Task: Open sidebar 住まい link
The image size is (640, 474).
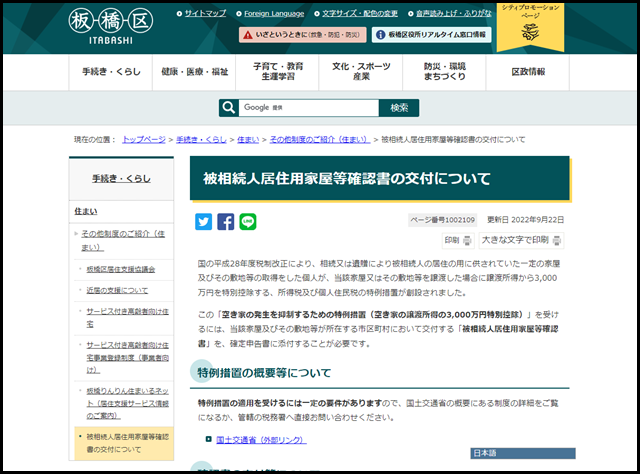Action: pos(86,211)
